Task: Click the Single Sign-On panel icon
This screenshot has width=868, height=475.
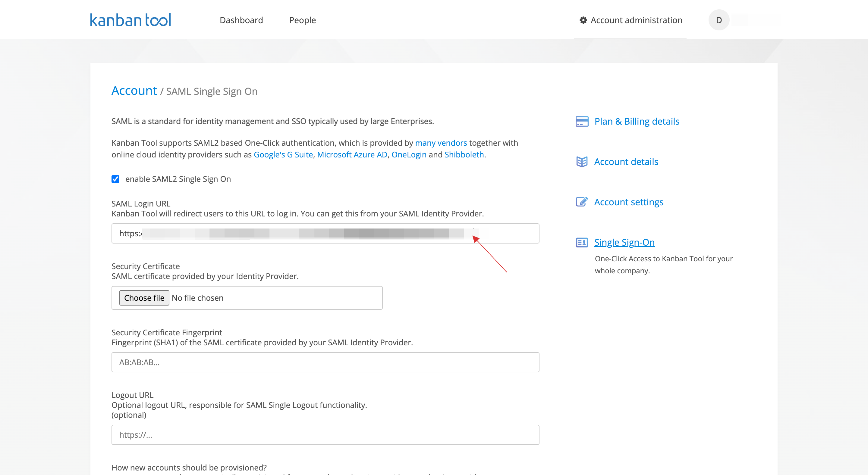Action: pyautogui.click(x=581, y=242)
